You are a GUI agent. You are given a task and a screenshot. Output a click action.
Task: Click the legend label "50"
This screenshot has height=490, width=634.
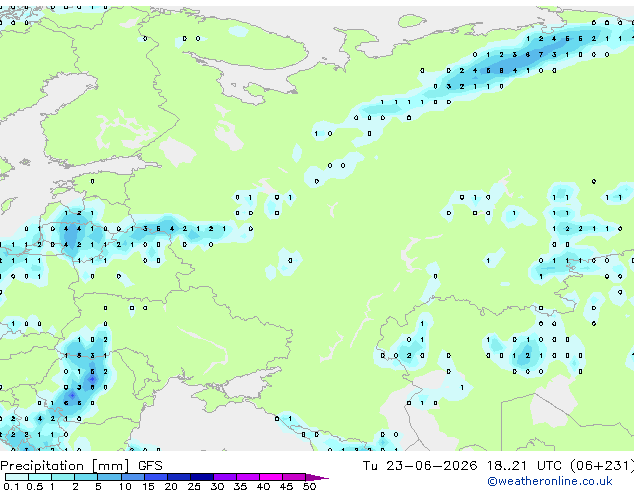[309, 486]
